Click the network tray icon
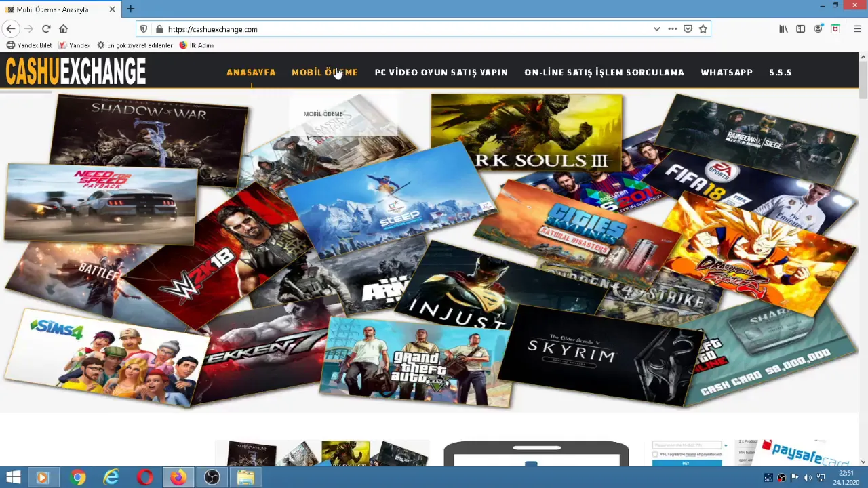The width and height of the screenshot is (868, 488). (821, 478)
